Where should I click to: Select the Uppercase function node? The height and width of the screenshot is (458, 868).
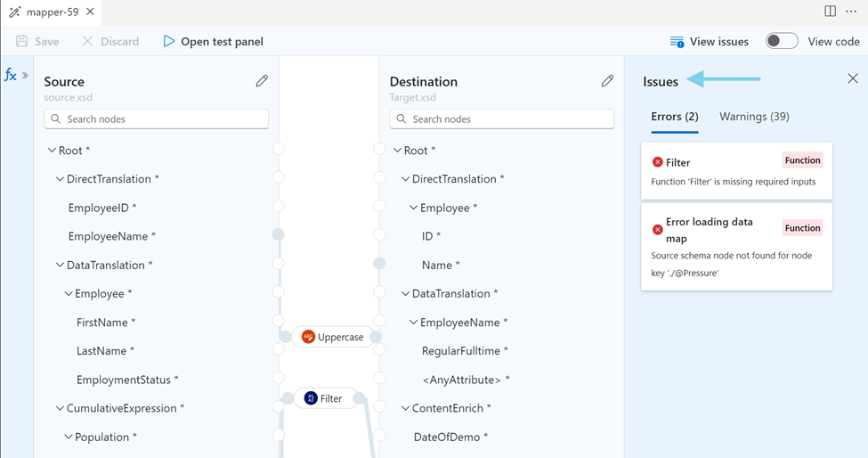pyautogui.click(x=332, y=337)
